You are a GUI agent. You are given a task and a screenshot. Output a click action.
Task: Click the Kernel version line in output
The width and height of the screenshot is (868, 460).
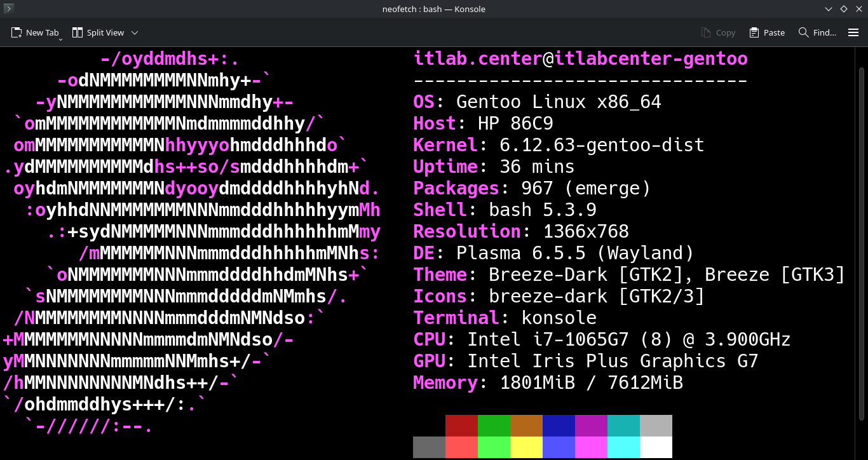pos(558,145)
